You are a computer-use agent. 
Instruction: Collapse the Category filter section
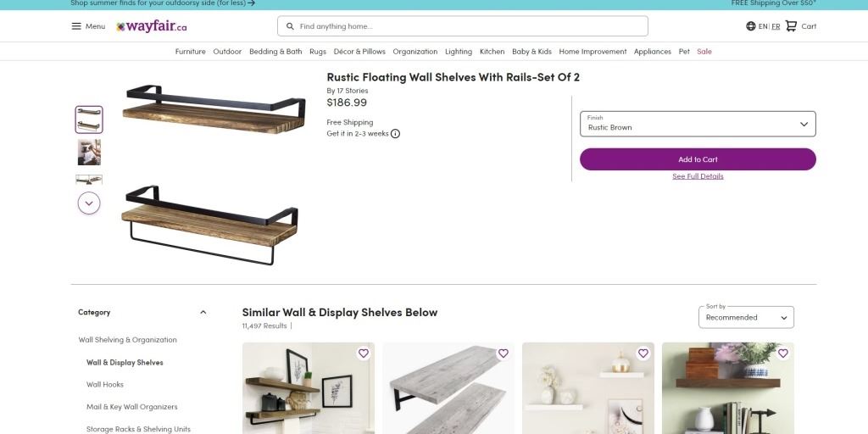pyautogui.click(x=203, y=312)
